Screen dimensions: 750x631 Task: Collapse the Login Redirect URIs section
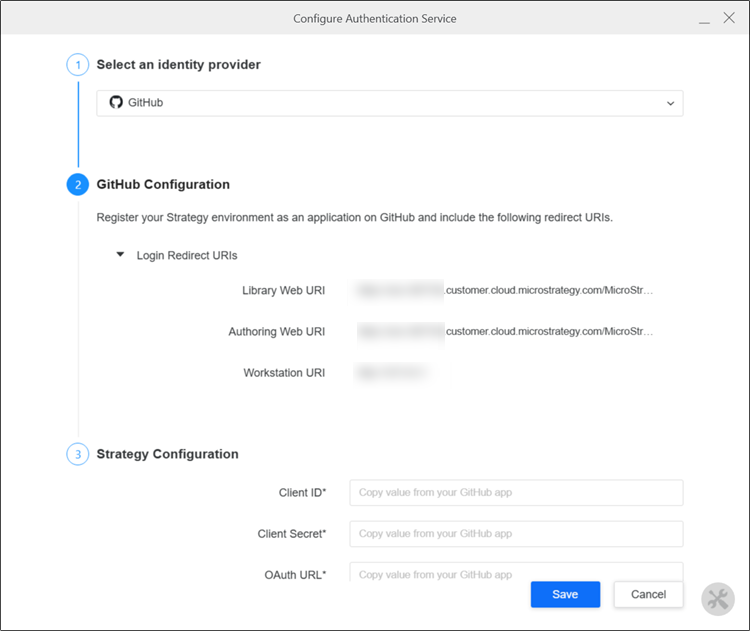[x=121, y=255]
